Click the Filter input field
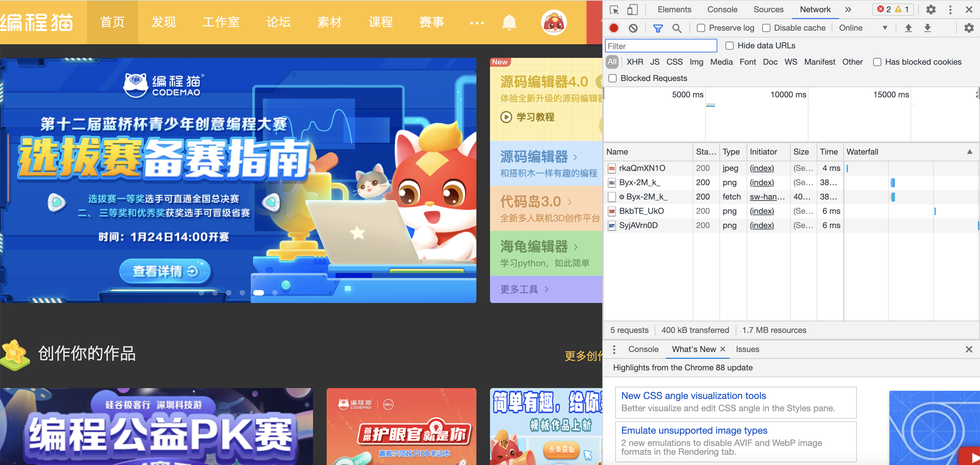 pyautogui.click(x=661, y=46)
